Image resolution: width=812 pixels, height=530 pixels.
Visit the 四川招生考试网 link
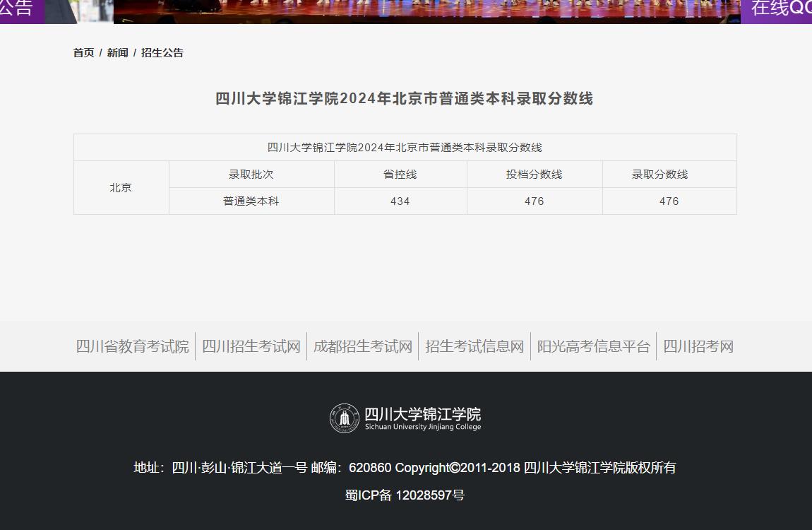click(251, 346)
